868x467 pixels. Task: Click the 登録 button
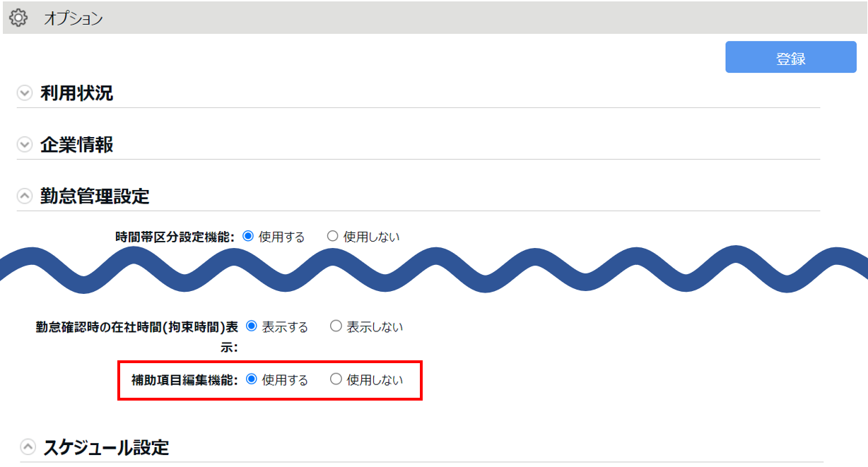791,57
